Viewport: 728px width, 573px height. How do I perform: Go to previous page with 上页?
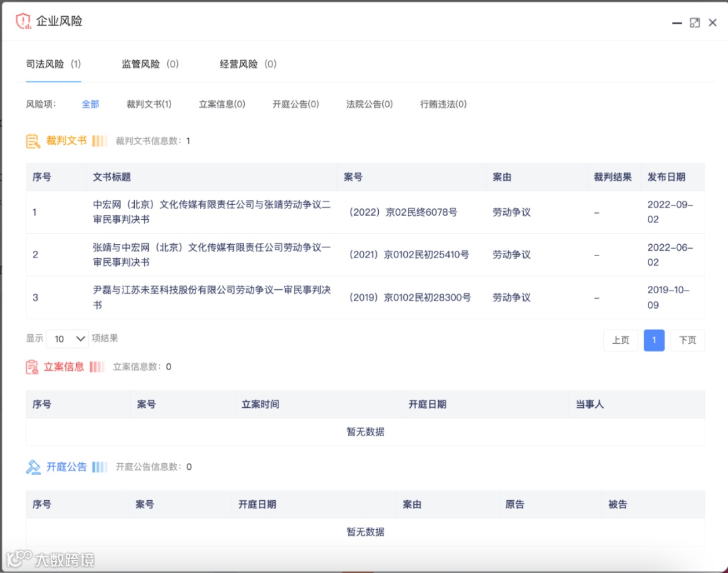(620, 340)
